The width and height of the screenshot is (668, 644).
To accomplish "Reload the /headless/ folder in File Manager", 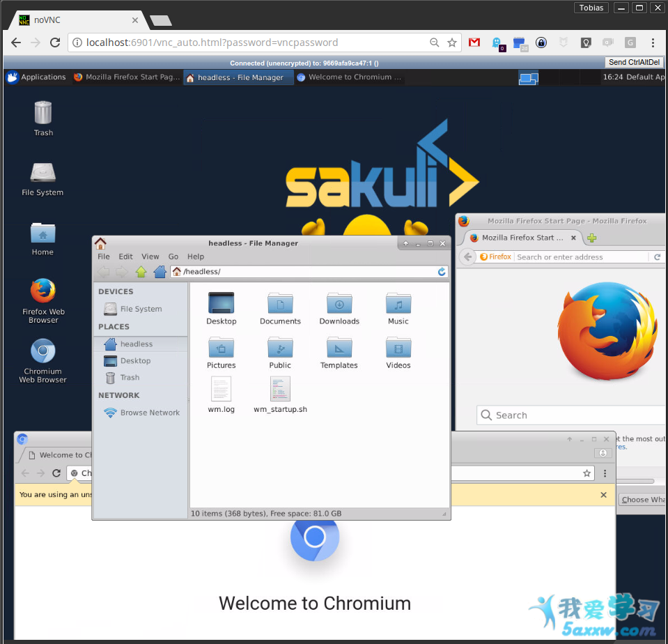I will 442,272.
